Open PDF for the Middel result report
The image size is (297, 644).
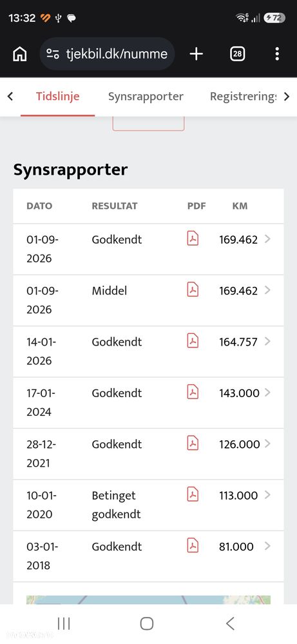(193, 290)
